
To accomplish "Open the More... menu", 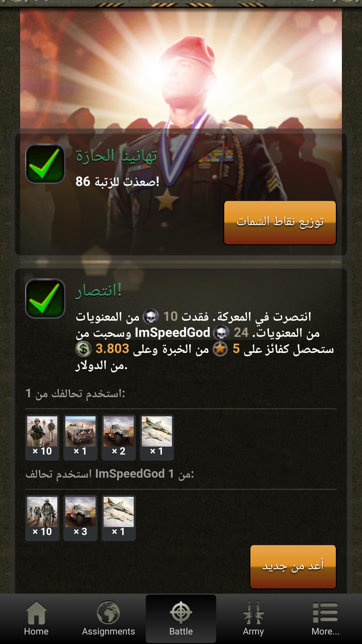I will pyautogui.click(x=326, y=619).
